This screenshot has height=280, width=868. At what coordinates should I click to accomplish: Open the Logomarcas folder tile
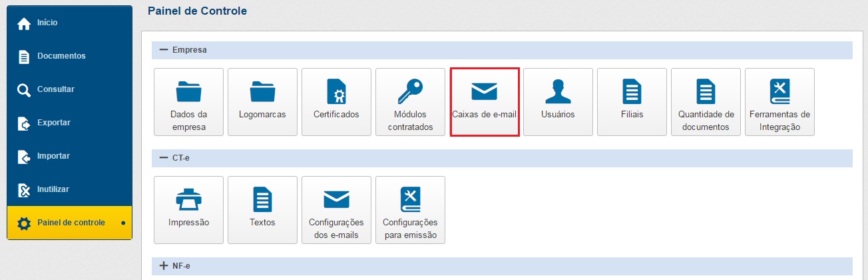[262, 102]
